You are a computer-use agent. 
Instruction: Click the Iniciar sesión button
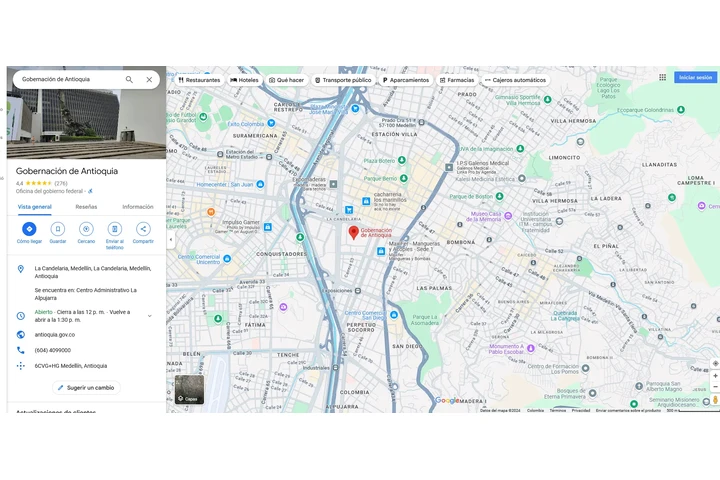pyautogui.click(x=695, y=77)
